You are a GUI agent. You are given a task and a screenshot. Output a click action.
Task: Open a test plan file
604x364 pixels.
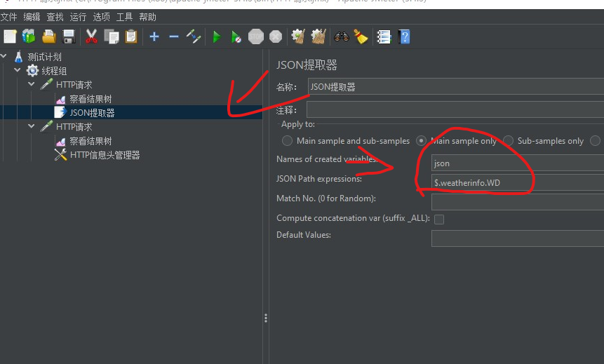tap(49, 37)
